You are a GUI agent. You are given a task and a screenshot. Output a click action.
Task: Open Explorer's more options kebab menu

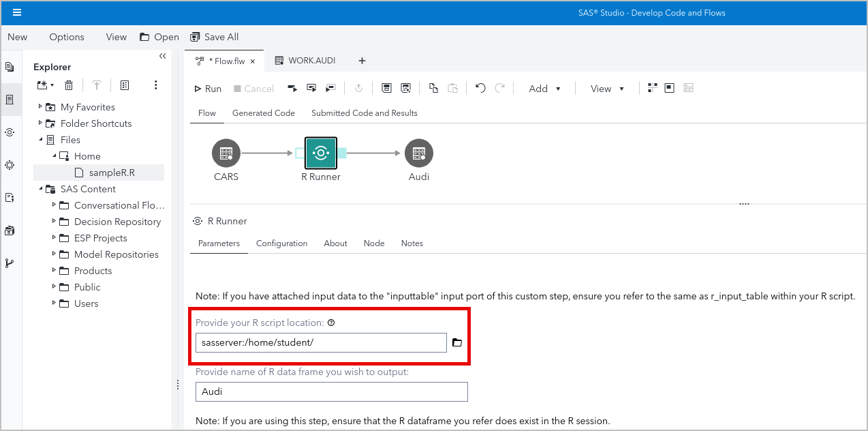(x=155, y=85)
